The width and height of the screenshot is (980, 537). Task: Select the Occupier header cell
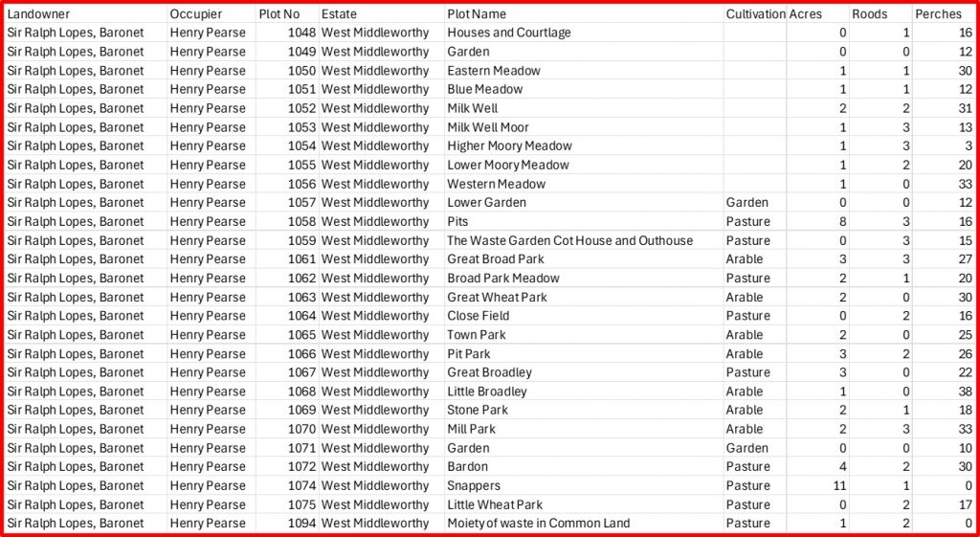pyautogui.click(x=212, y=13)
